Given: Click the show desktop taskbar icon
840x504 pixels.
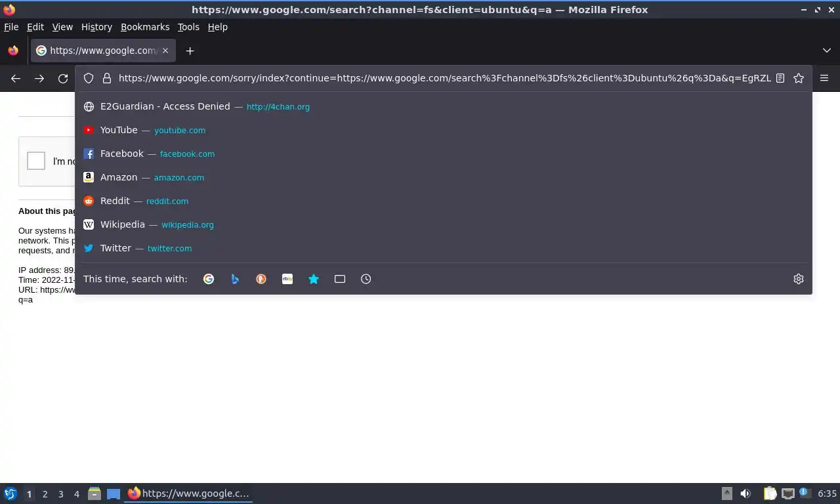Looking at the screenshot, I should tap(114, 493).
